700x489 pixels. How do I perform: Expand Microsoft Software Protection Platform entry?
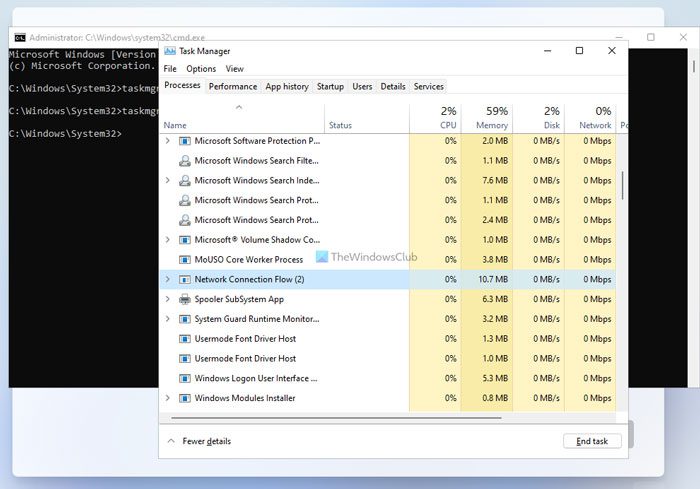coord(167,141)
